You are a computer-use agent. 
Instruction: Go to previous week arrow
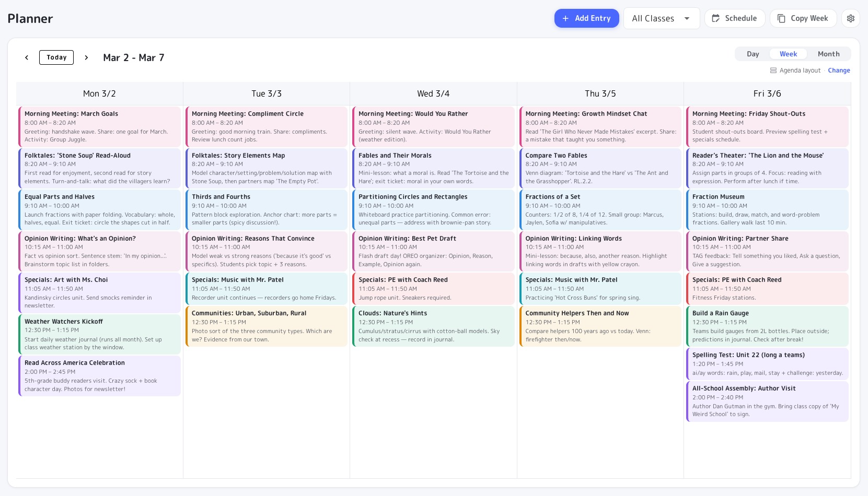(x=27, y=57)
